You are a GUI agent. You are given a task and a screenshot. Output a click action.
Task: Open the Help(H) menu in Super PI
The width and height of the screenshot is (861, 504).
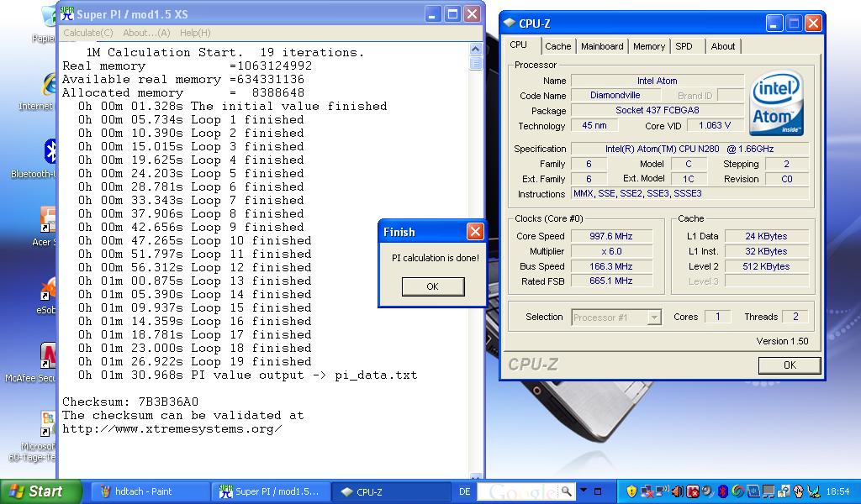(195, 33)
